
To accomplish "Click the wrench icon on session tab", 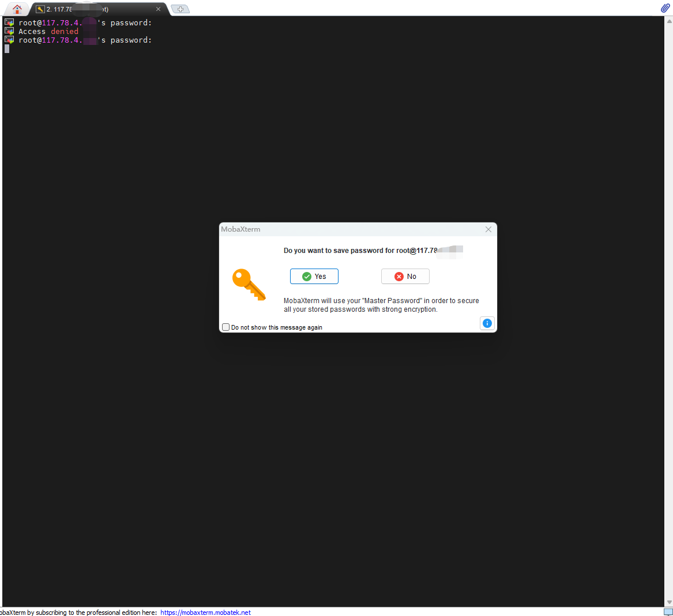I will point(40,9).
